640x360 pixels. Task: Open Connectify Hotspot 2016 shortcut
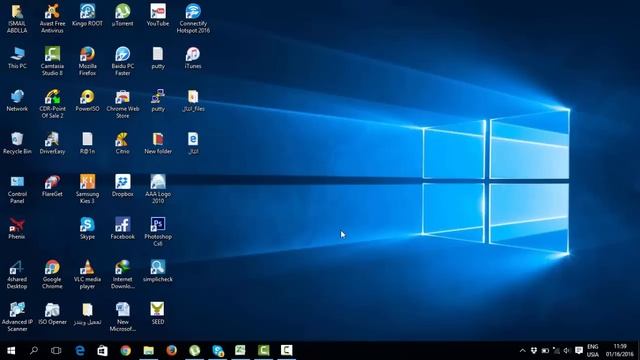(193, 19)
